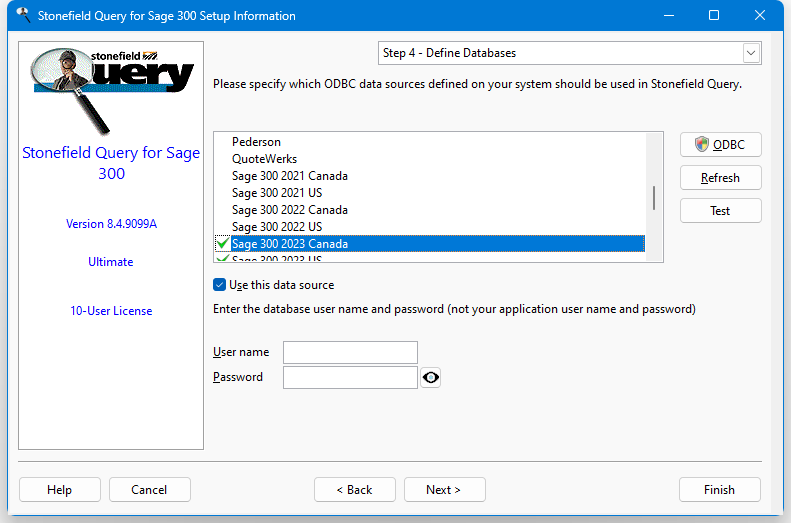791x523 pixels.
Task: Click the User name input field
Action: click(350, 353)
